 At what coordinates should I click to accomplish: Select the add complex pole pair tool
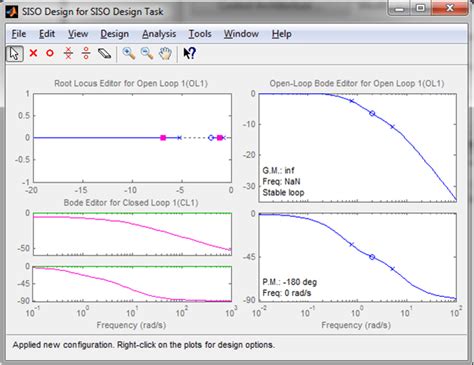68,53
